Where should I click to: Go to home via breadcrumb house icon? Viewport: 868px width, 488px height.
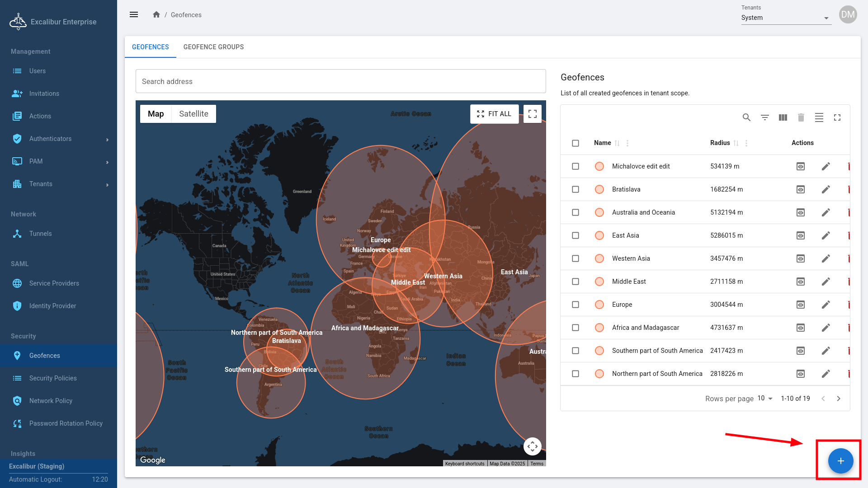(x=156, y=14)
